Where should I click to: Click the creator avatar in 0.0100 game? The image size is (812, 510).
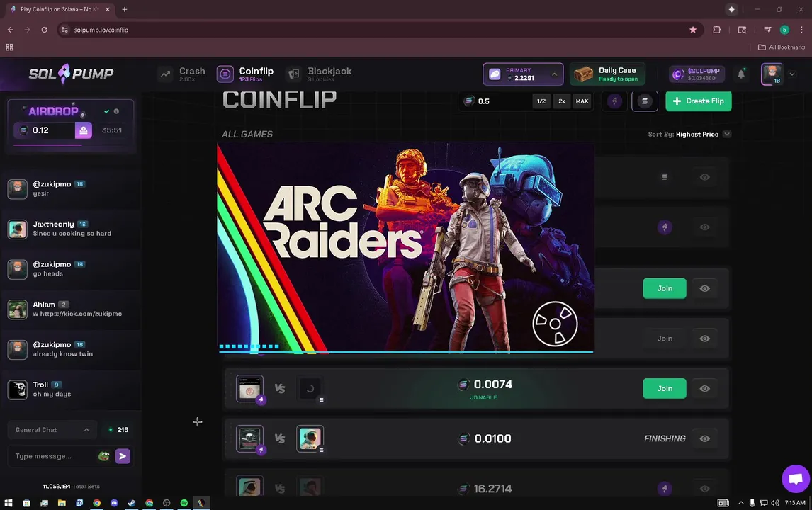249,438
